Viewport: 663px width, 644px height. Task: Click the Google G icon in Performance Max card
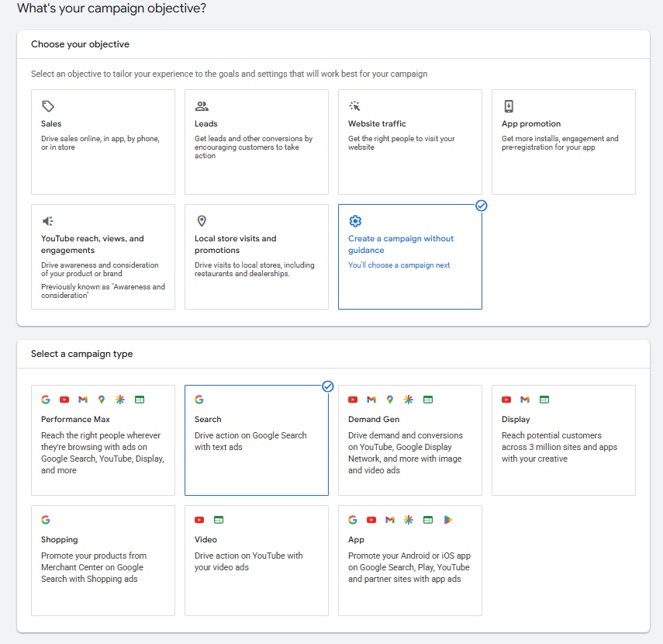pos(46,400)
